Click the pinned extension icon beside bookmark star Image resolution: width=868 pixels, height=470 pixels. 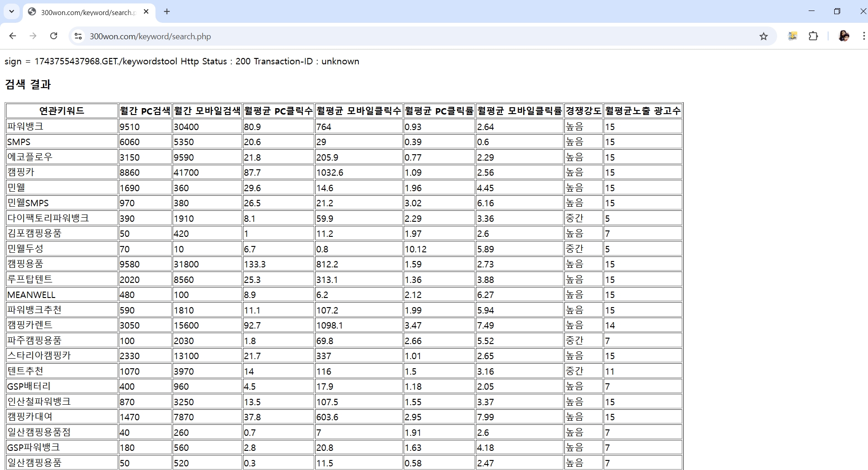pyautogui.click(x=793, y=36)
